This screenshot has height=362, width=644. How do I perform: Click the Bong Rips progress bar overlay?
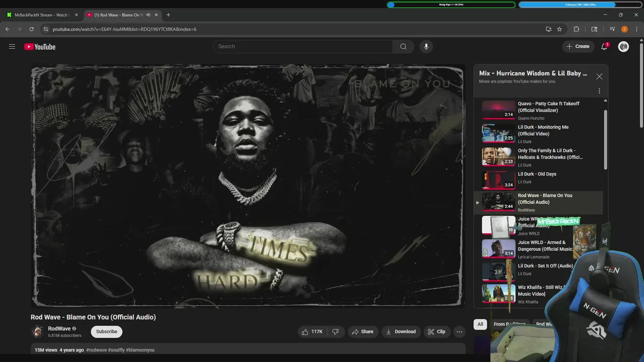click(451, 5)
